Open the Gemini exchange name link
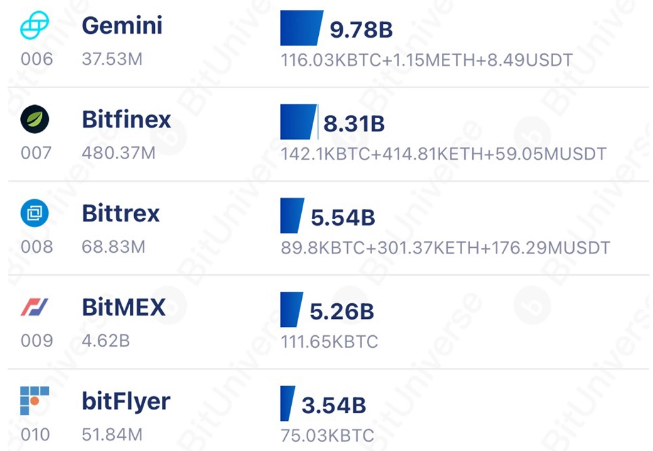Screen dimensions: 653x451 point(122,25)
